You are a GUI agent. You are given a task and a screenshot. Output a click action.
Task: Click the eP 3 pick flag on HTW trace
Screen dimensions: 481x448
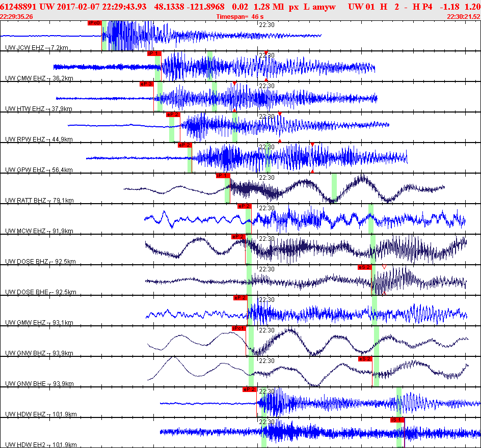coord(146,84)
